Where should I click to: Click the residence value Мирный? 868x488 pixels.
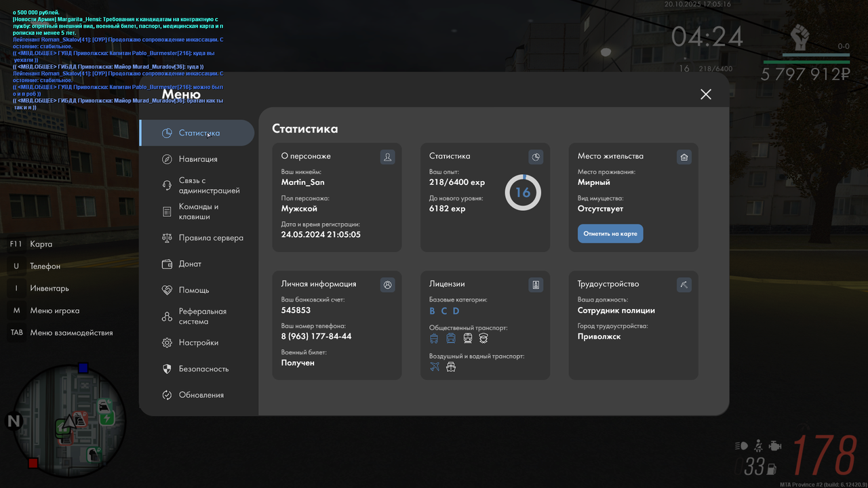tap(594, 182)
